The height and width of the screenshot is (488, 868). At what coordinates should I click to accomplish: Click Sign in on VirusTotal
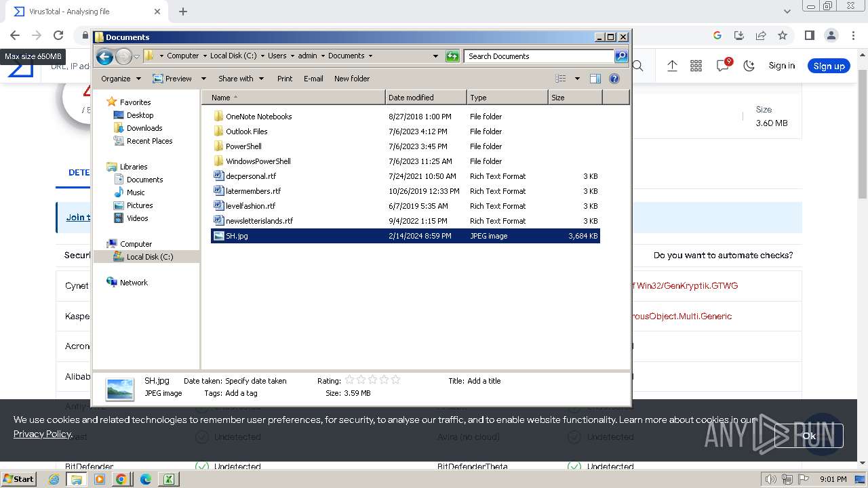pos(781,66)
